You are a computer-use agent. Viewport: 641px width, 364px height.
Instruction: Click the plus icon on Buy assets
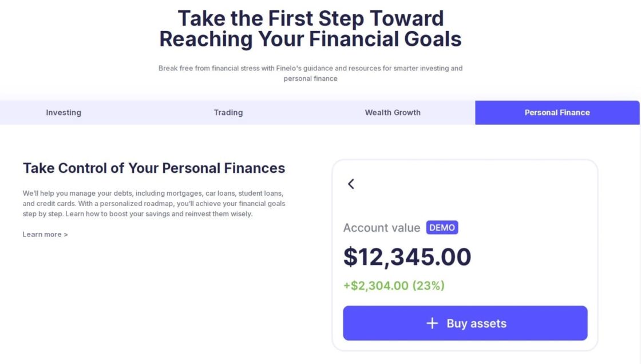432,323
